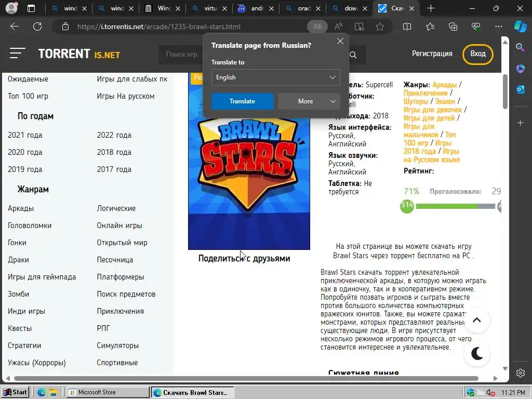
Task: Switch to Microsoft Store taskbar window
Action: [x=107, y=392]
